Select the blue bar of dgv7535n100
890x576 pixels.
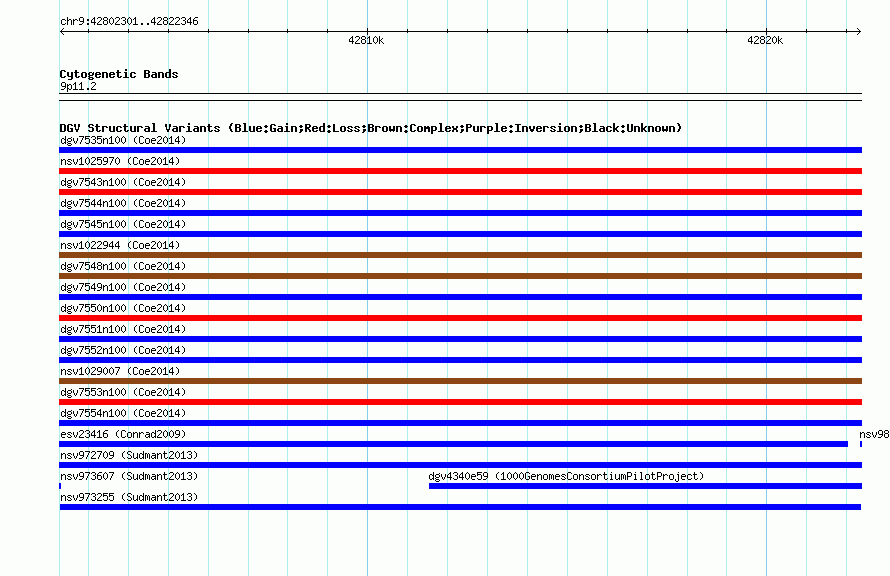(x=460, y=150)
